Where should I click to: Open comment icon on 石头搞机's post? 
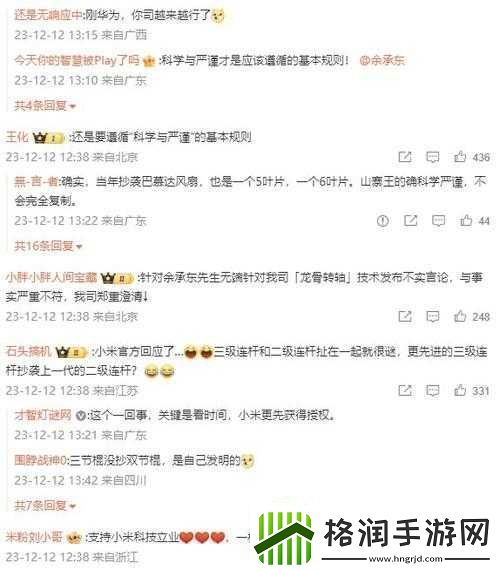(432, 391)
